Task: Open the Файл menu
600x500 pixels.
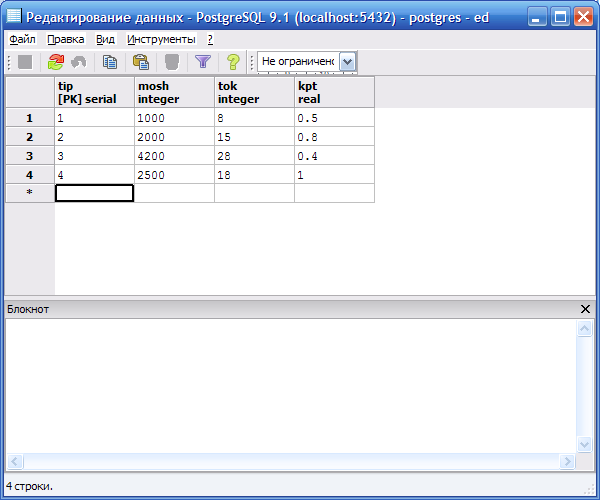Action: (x=22, y=39)
